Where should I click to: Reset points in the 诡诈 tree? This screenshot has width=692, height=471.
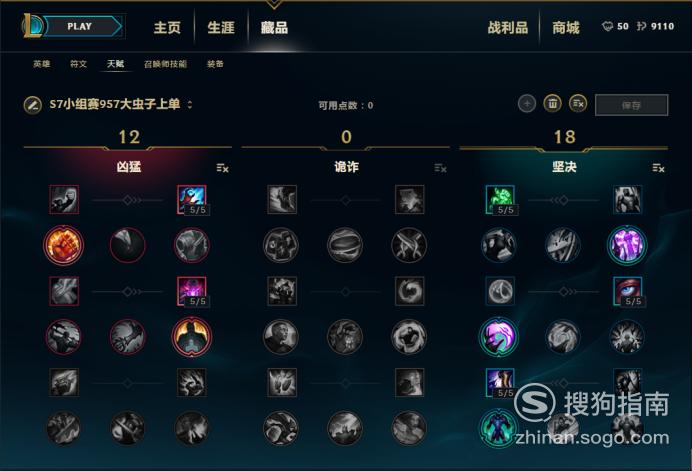(440, 168)
